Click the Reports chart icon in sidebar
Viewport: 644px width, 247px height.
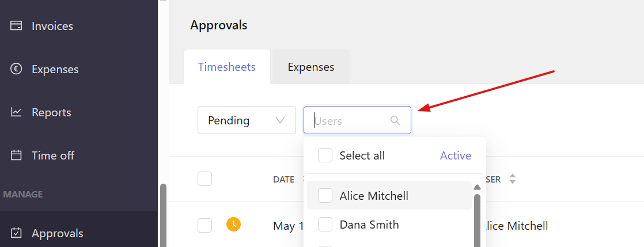click(x=16, y=112)
